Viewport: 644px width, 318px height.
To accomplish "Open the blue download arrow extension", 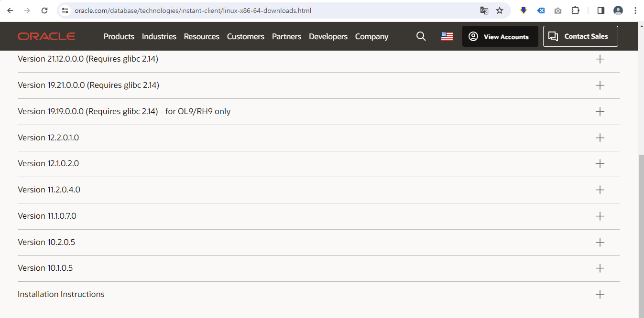I will [x=524, y=11].
